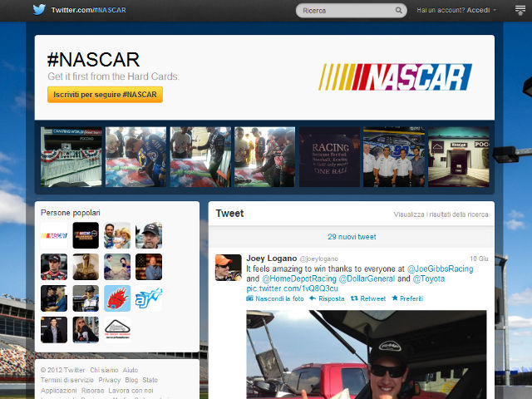The width and height of the screenshot is (532, 399).
Task: Retweet Joey Logano's tweet
Action: pyautogui.click(x=367, y=298)
